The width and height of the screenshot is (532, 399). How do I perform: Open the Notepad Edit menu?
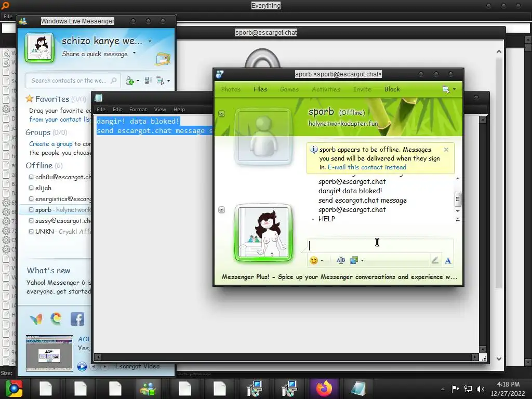(117, 109)
